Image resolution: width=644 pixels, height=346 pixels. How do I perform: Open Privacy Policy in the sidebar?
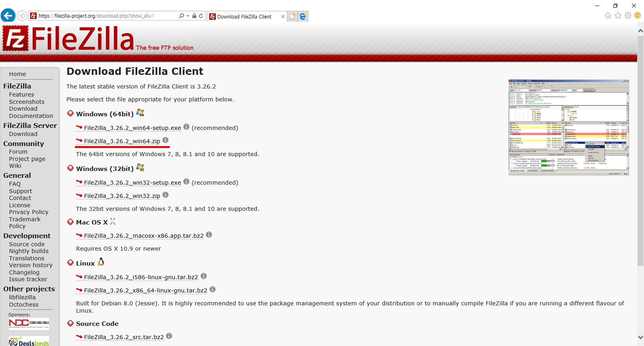tap(29, 212)
